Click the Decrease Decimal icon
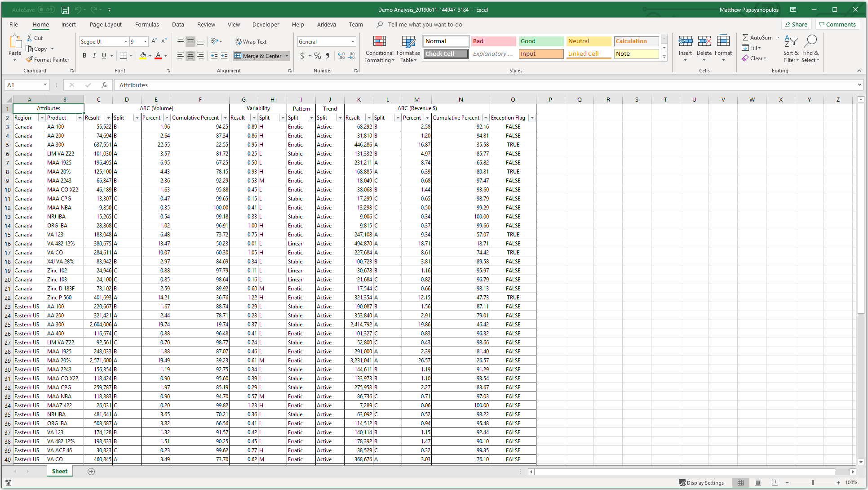The width and height of the screenshot is (868, 490). (x=352, y=56)
